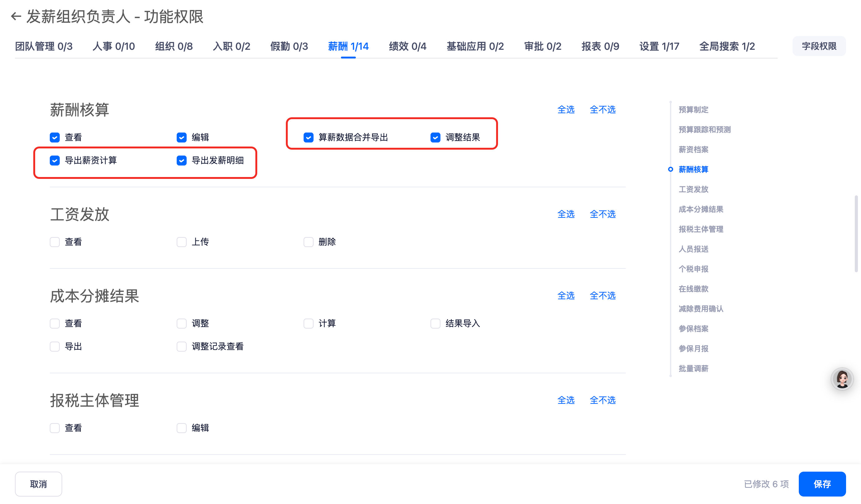Open the assistant avatar chat icon
861x504 pixels.
[x=842, y=379]
